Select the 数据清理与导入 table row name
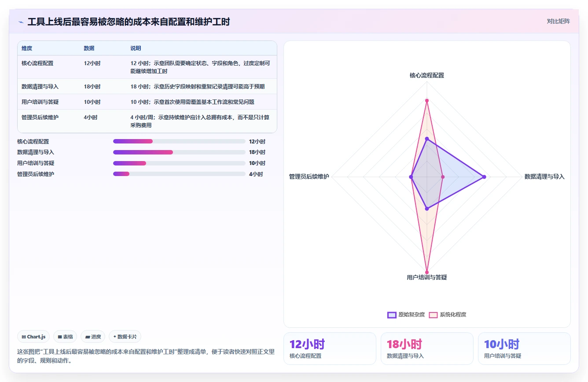Screen dimensions: 588x382 click(x=40, y=87)
